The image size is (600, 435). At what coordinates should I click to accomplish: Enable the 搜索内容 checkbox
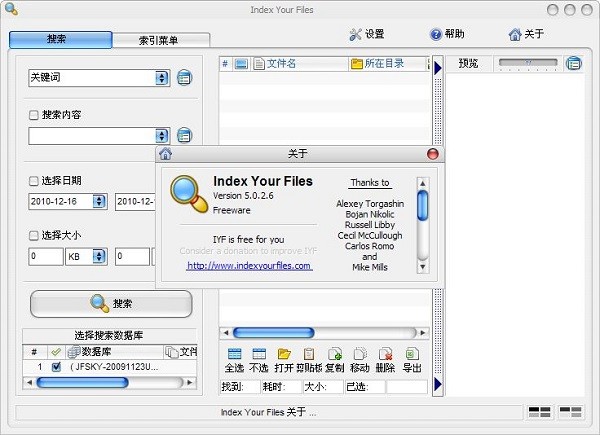(34, 115)
